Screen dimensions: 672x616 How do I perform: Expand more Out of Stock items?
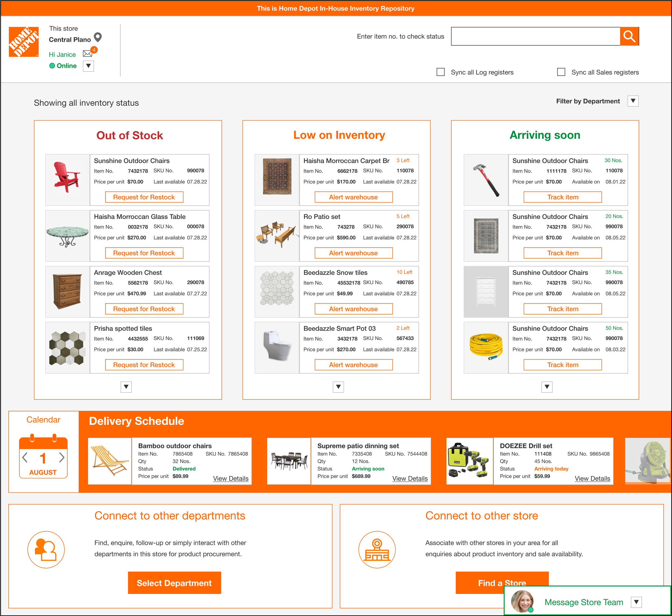click(x=126, y=387)
